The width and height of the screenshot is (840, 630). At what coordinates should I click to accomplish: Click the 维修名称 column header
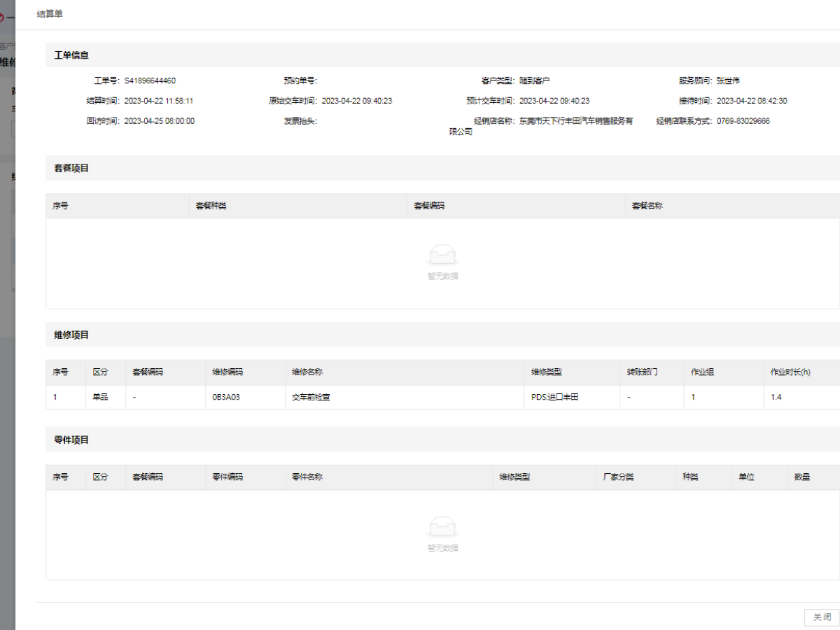(x=307, y=372)
